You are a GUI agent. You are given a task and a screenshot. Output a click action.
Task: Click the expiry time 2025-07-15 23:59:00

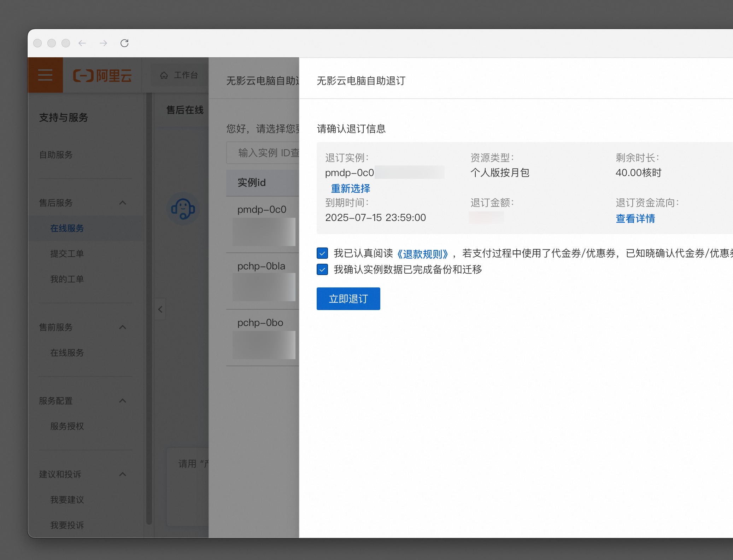pos(375,217)
